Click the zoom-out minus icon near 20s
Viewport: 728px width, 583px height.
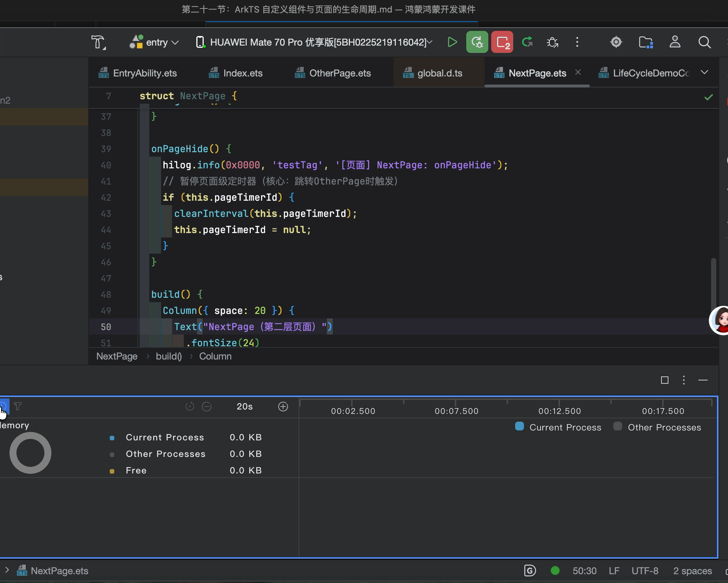(x=207, y=407)
